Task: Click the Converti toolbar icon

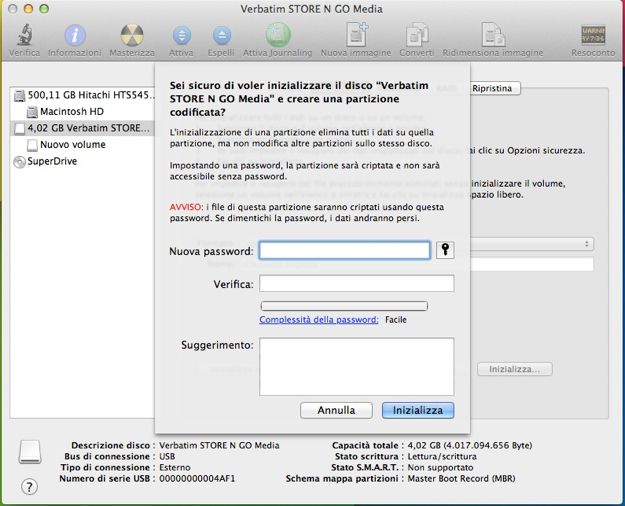Action: click(417, 35)
